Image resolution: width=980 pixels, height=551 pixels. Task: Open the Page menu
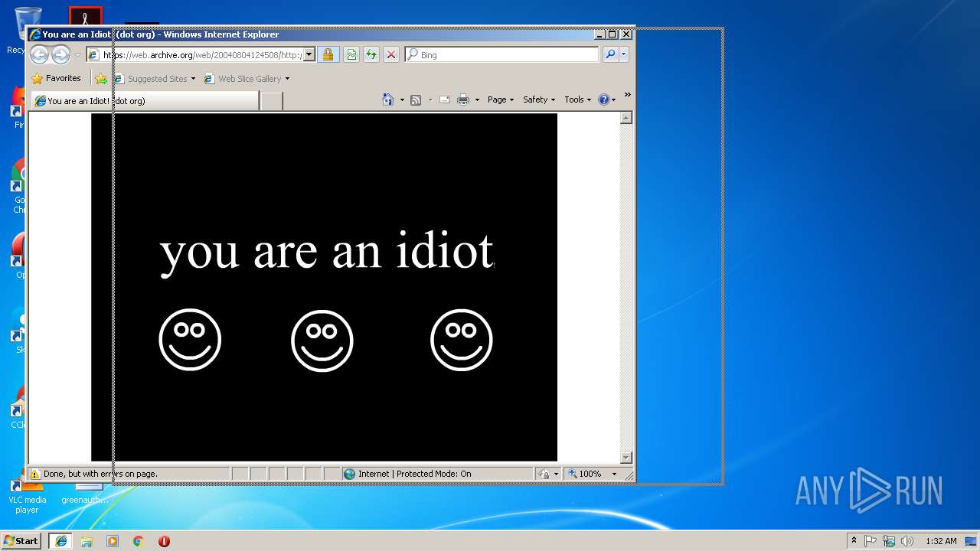point(501,99)
